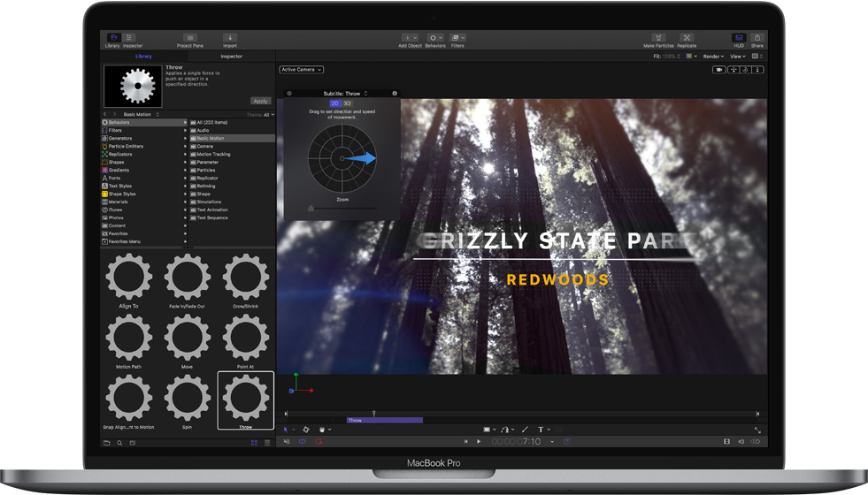The width and height of the screenshot is (868, 495).
Task: Select the Text tool in canvas toolbar
Action: click(541, 430)
